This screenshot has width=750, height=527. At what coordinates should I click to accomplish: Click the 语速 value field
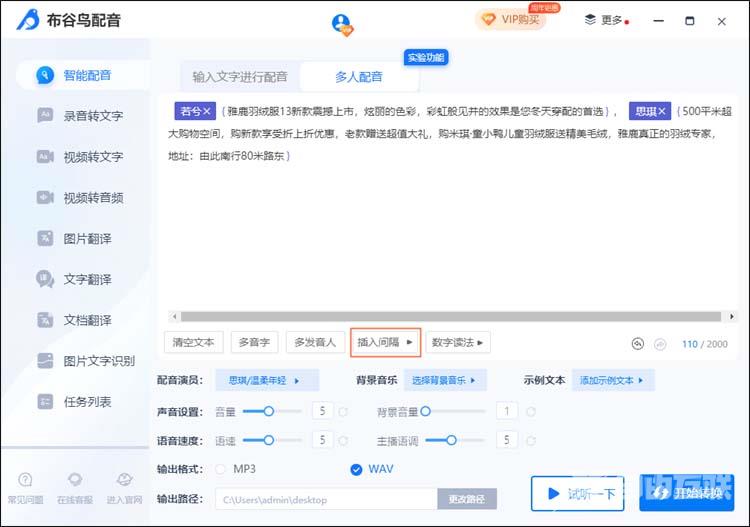click(x=322, y=440)
